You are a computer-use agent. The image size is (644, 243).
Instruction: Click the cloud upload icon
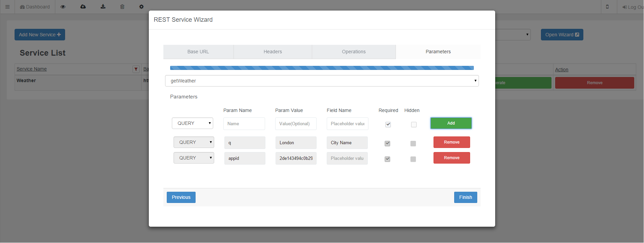(83, 7)
